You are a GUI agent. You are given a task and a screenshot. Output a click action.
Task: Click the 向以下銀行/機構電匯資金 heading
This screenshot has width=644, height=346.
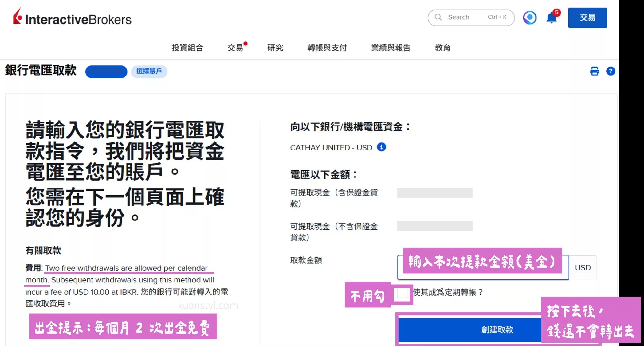350,127
